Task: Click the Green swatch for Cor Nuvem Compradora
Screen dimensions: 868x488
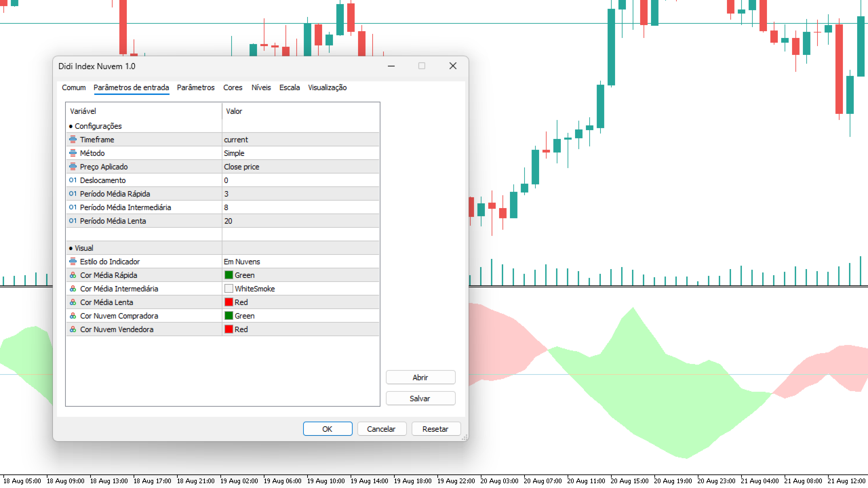Action: pyautogui.click(x=229, y=316)
